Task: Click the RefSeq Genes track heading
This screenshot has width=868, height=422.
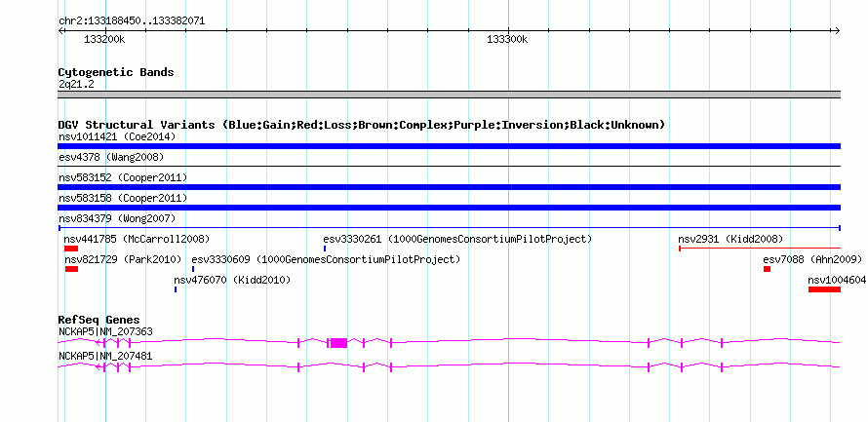Action: (x=99, y=320)
